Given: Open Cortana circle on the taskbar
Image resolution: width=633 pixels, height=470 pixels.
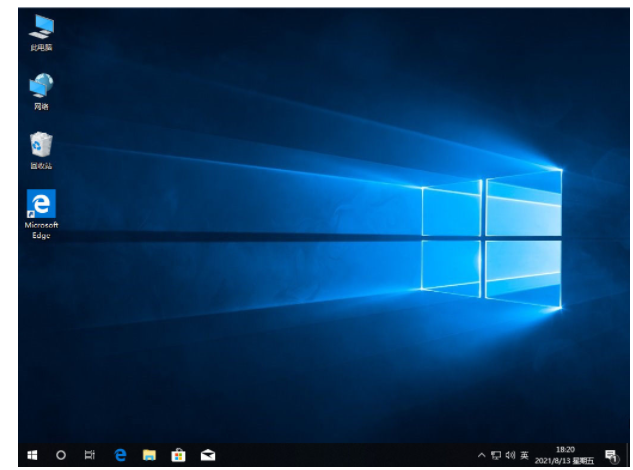Looking at the screenshot, I should (x=61, y=456).
